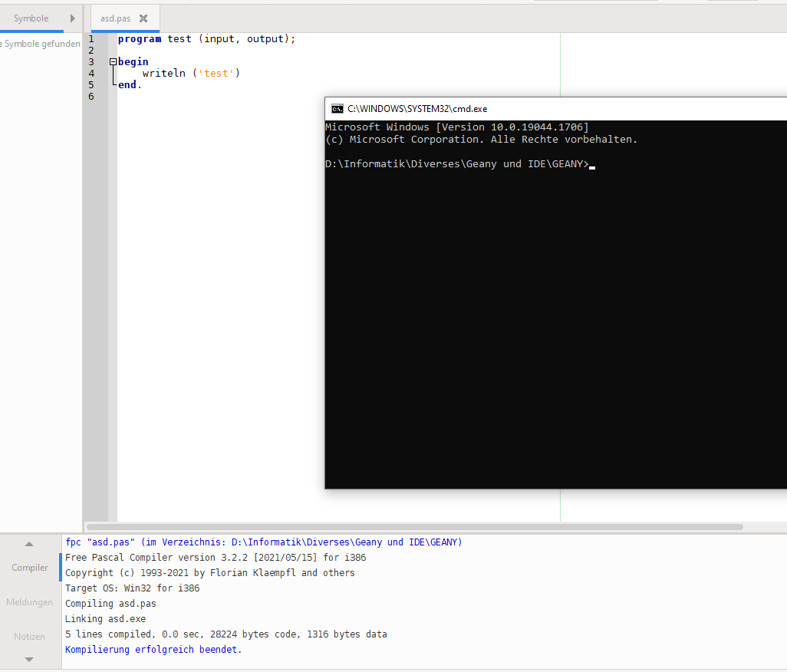Click the up arrow above Compiler tab

(x=29, y=544)
